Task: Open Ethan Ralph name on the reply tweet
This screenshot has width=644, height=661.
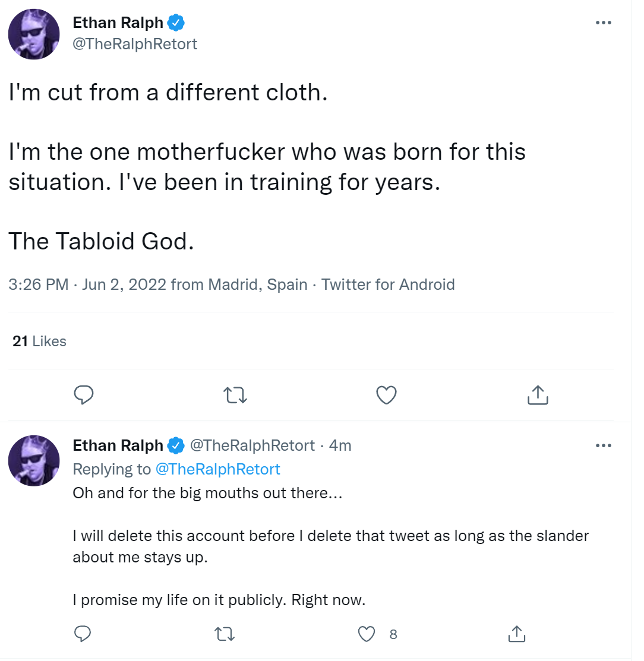Action: pyautogui.click(x=118, y=445)
